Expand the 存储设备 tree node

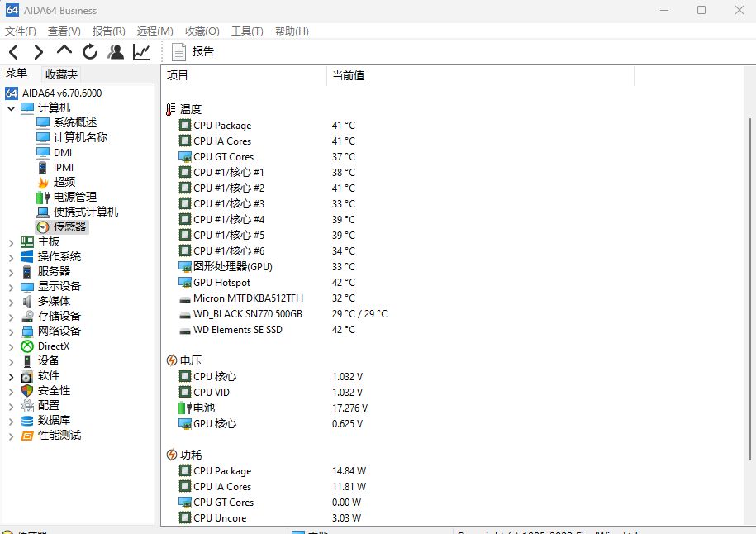11,317
